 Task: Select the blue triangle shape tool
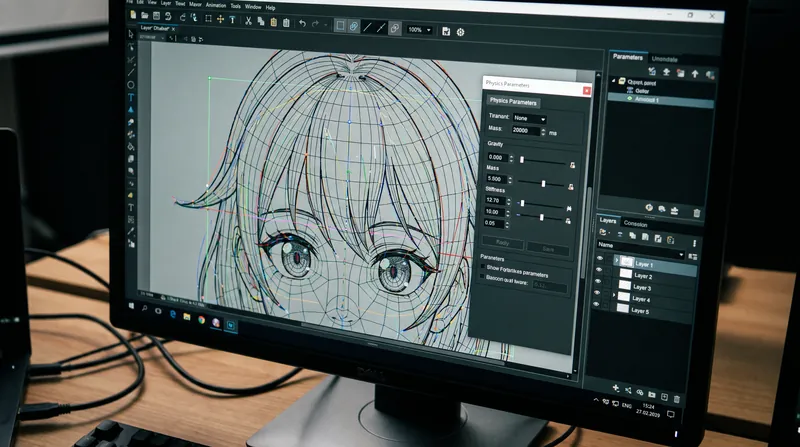(x=131, y=109)
